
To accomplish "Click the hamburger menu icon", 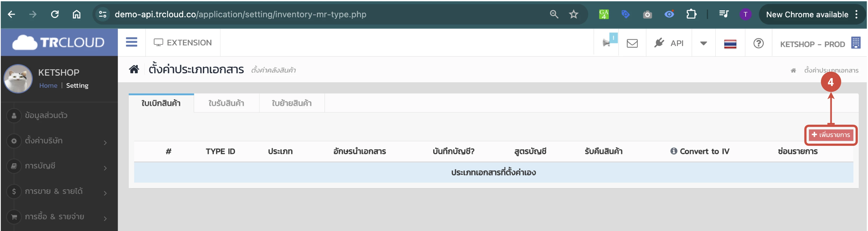I will tap(131, 42).
